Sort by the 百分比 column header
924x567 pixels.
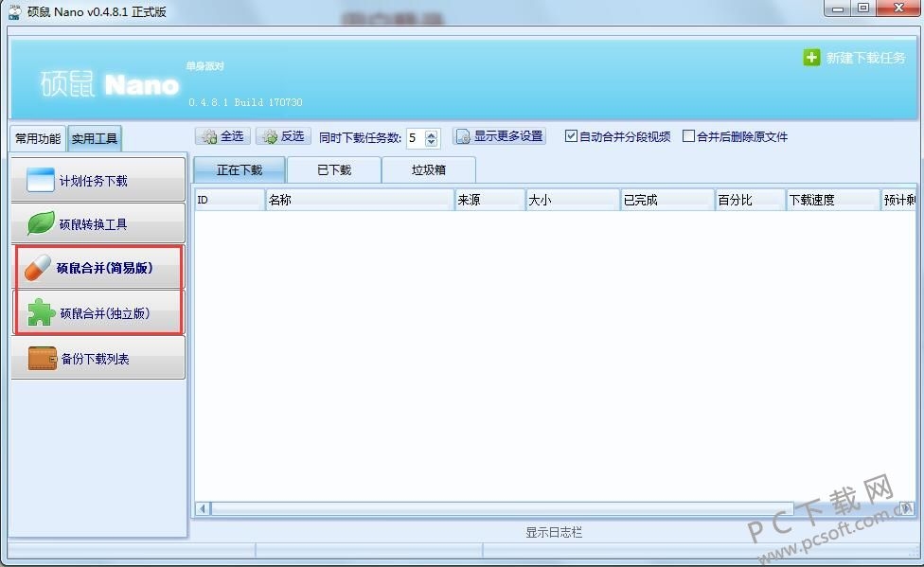750,200
